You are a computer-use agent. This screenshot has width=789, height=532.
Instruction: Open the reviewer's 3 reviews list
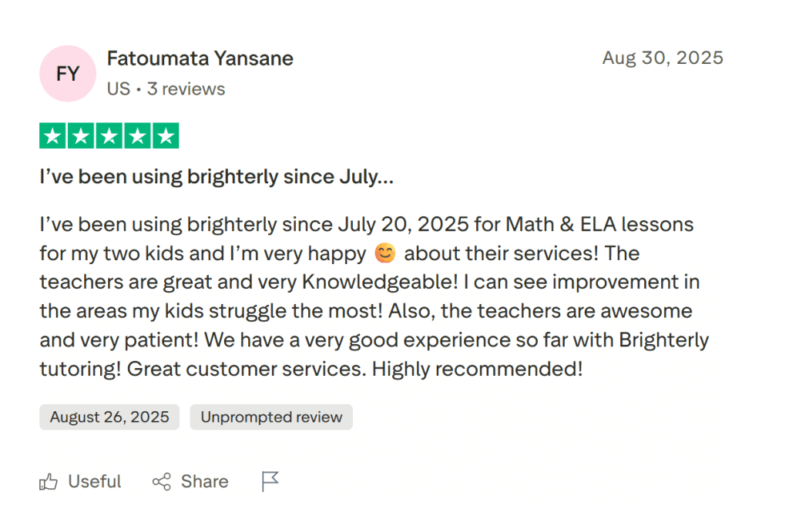pyautogui.click(x=184, y=89)
